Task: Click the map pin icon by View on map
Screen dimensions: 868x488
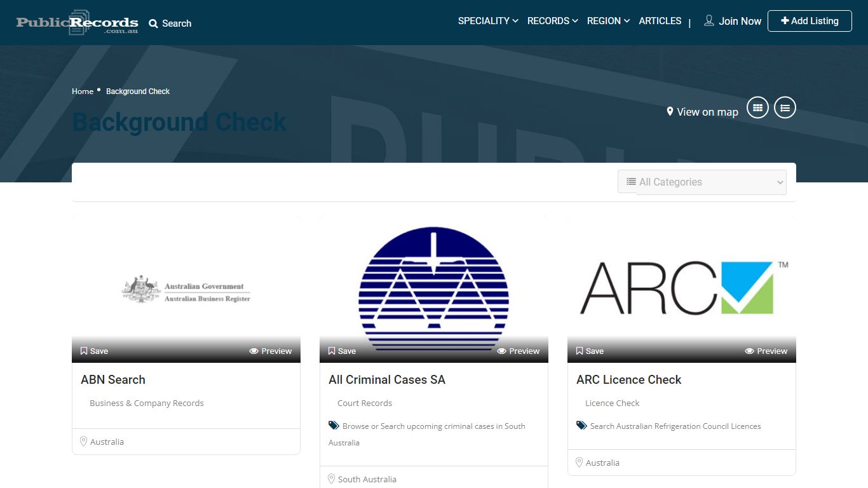Action: coord(670,111)
